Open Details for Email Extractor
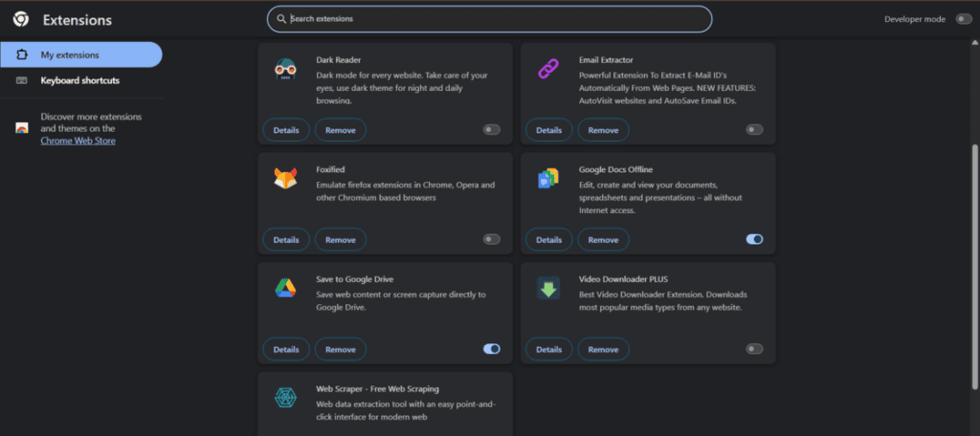This screenshot has height=436, width=980. tap(548, 130)
